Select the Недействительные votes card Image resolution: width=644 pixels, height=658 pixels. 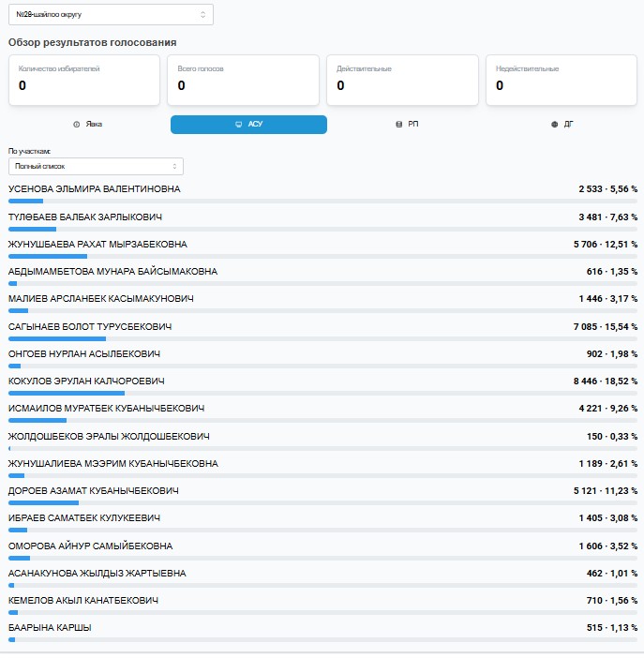click(562, 80)
